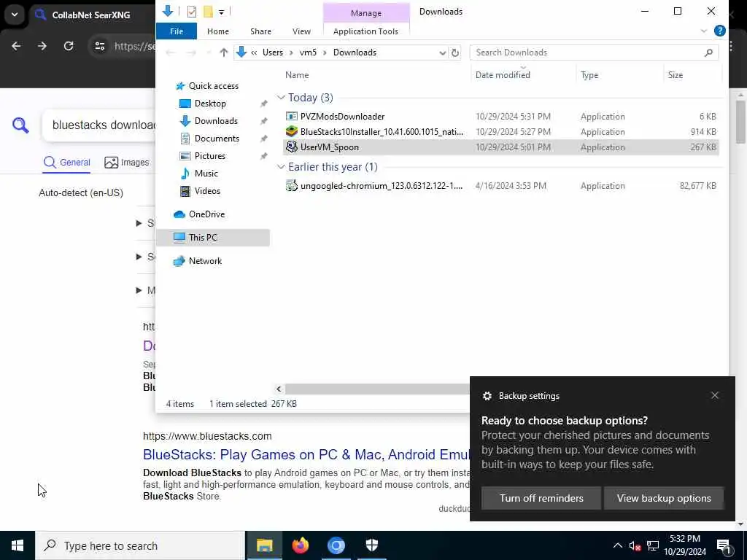This screenshot has height=560, width=747.
Task: Open Videos in navigation pane
Action: tap(207, 191)
